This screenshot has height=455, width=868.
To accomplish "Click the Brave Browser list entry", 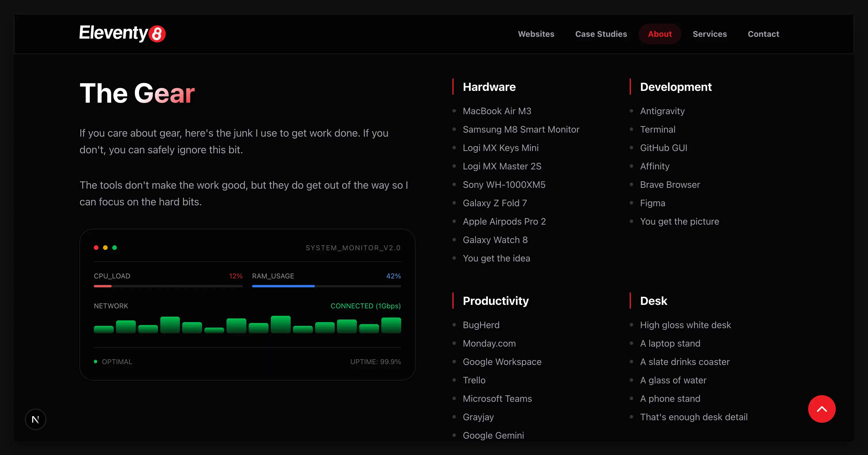I will click(669, 185).
